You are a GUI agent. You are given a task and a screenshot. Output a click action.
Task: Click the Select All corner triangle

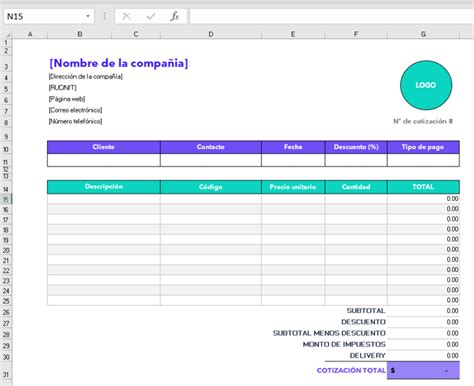(7, 34)
